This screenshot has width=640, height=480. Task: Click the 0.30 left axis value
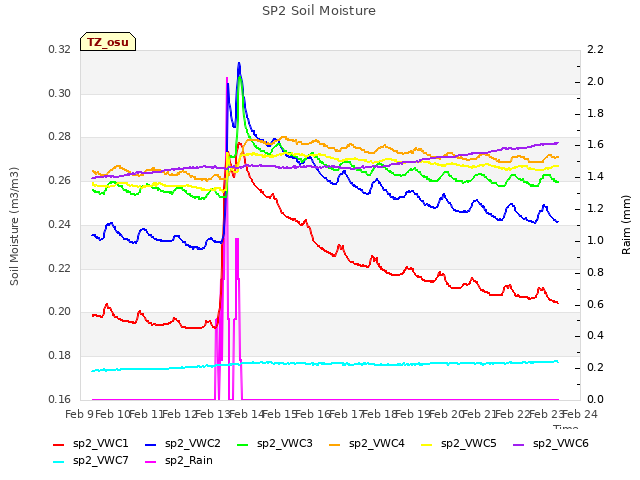60,93
